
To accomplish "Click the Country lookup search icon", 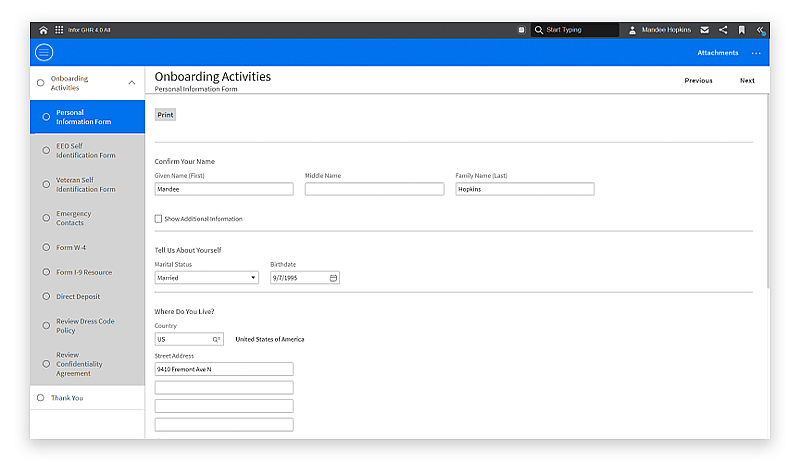I will click(216, 339).
